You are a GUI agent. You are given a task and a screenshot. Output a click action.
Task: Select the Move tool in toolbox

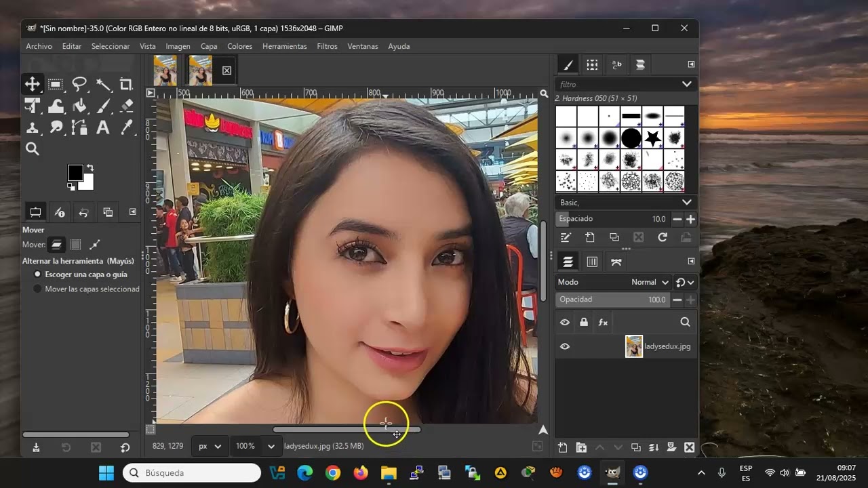(x=32, y=84)
